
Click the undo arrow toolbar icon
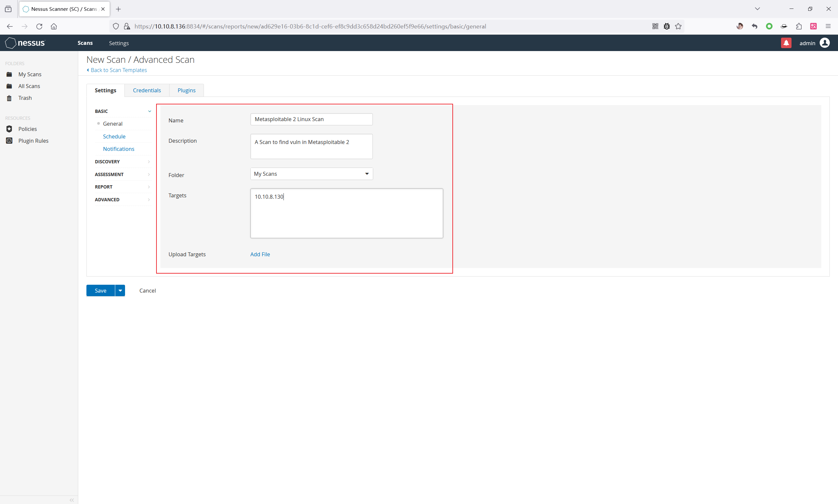click(755, 27)
